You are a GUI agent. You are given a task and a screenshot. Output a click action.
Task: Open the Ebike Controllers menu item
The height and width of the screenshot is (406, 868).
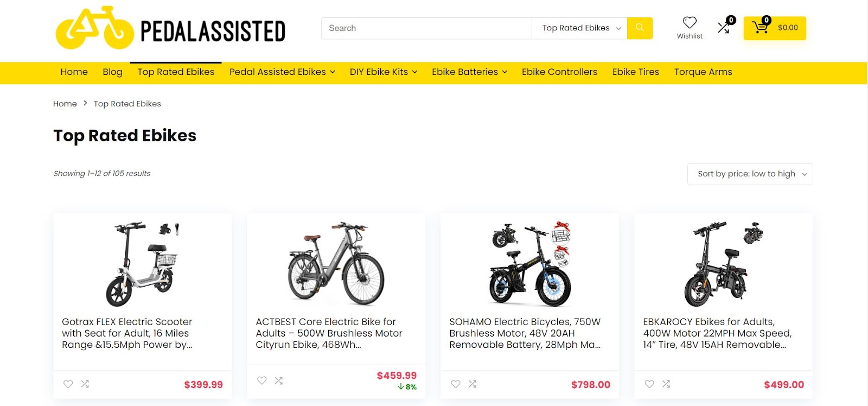pos(559,72)
